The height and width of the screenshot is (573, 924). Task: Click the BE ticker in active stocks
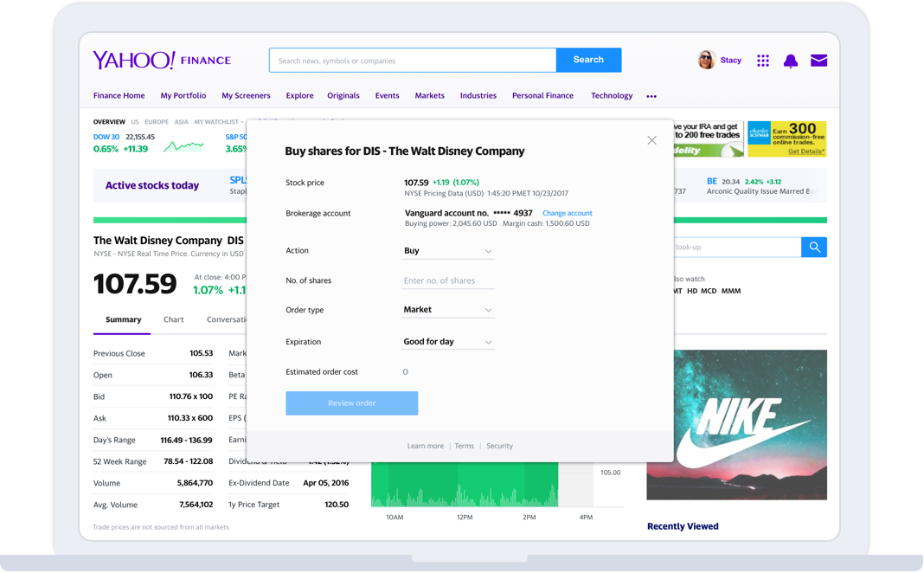[x=712, y=182]
